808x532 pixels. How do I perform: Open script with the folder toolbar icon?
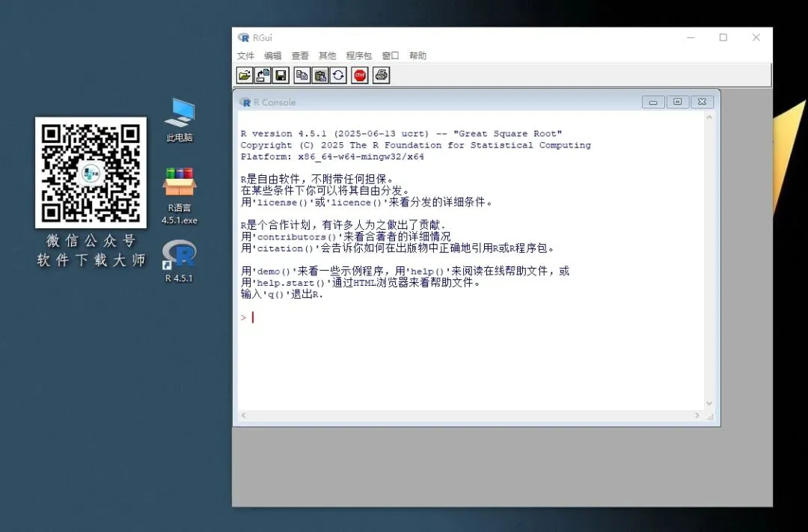tap(245, 76)
